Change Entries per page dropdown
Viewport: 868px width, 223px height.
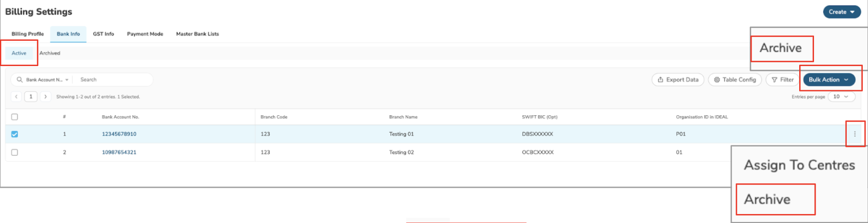841,97
